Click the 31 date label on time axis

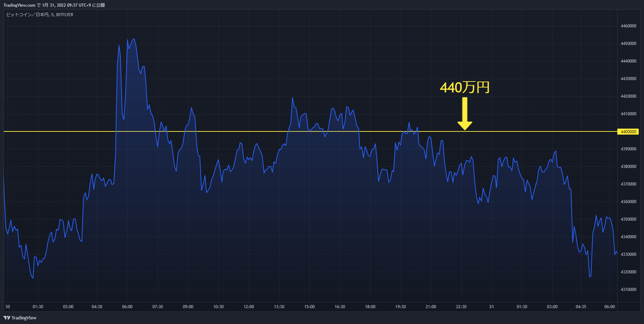pyautogui.click(x=492, y=307)
